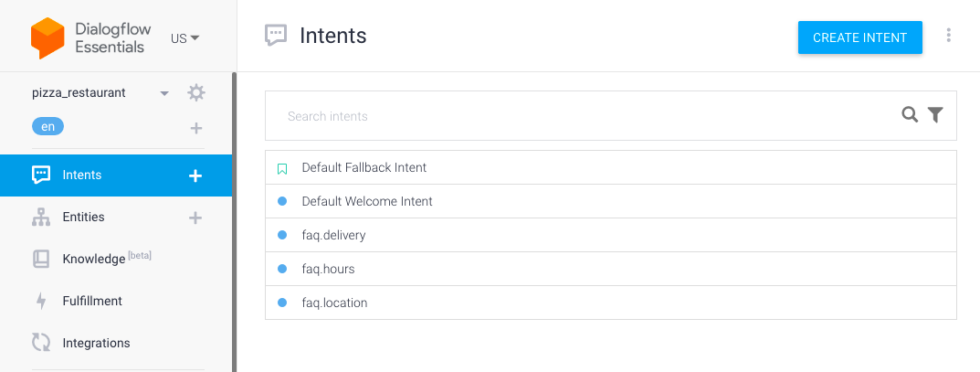
Task: Open Entities in the sidebar
Action: [83, 217]
